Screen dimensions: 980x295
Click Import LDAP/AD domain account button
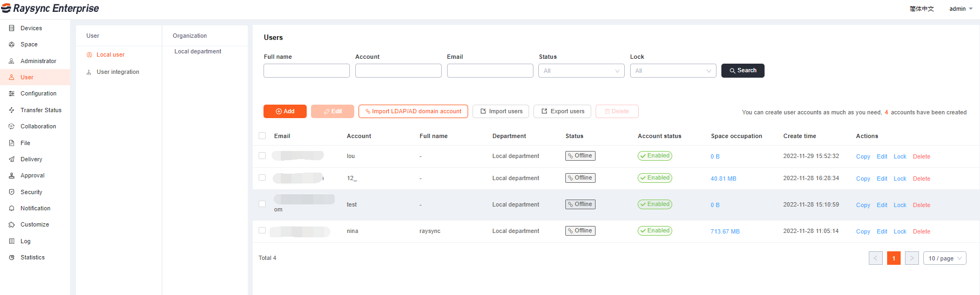coord(414,111)
